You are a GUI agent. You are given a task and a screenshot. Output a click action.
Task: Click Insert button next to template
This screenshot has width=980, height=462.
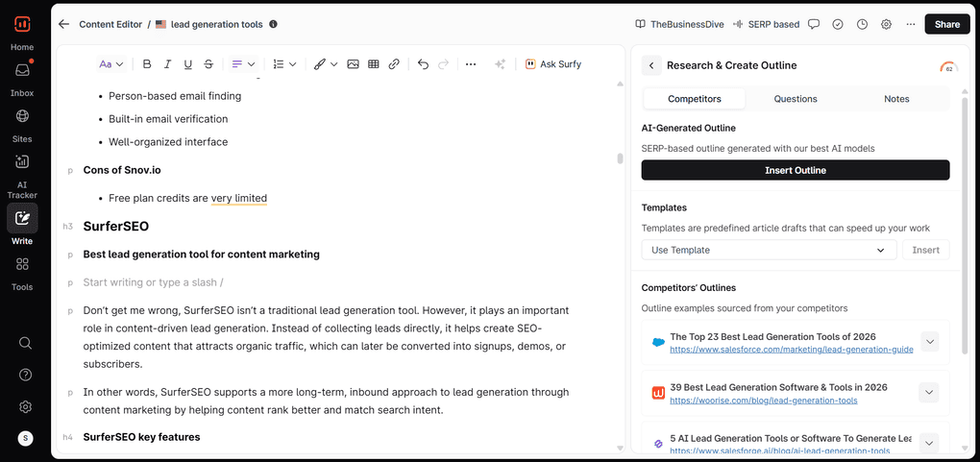tap(925, 250)
